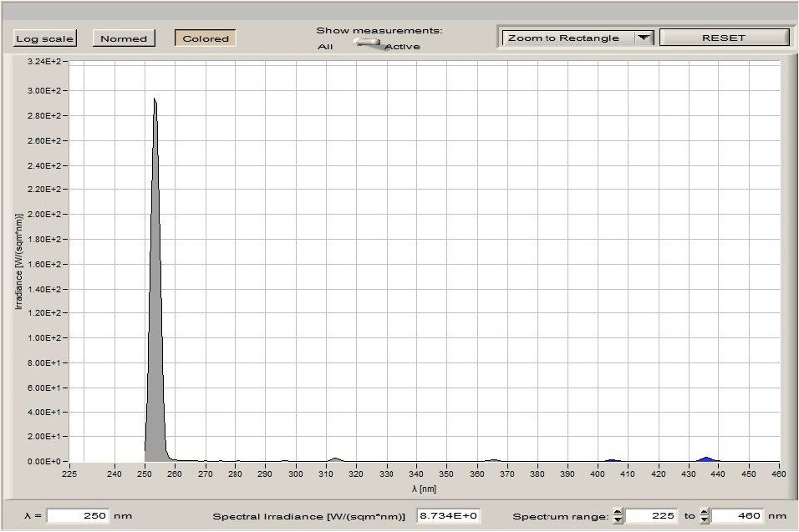
Task: Click the "λ [nm]" x-axis title
Action: click(425, 489)
